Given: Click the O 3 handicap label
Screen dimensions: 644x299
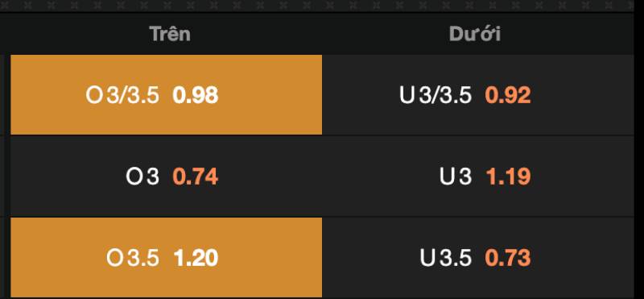Looking at the screenshot, I should pos(142,176).
